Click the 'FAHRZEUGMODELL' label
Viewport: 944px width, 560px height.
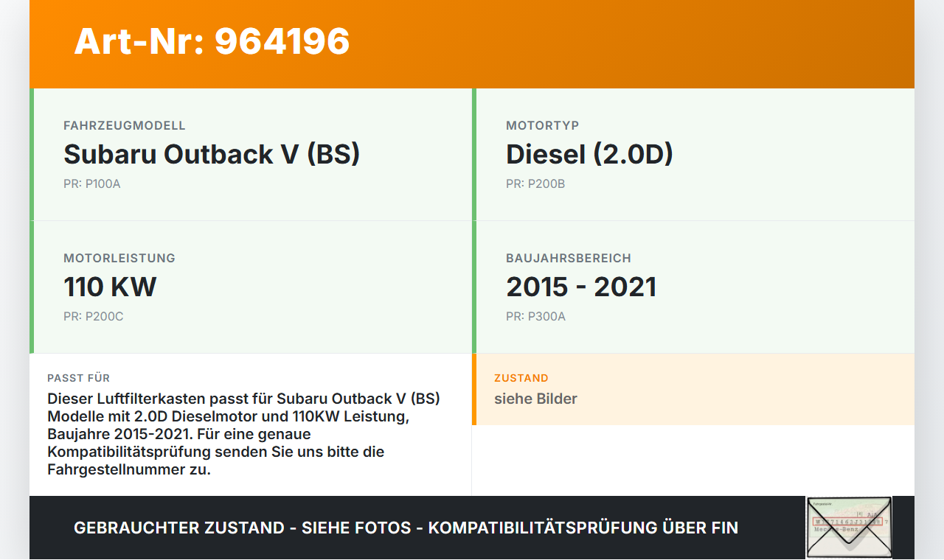click(125, 126)
